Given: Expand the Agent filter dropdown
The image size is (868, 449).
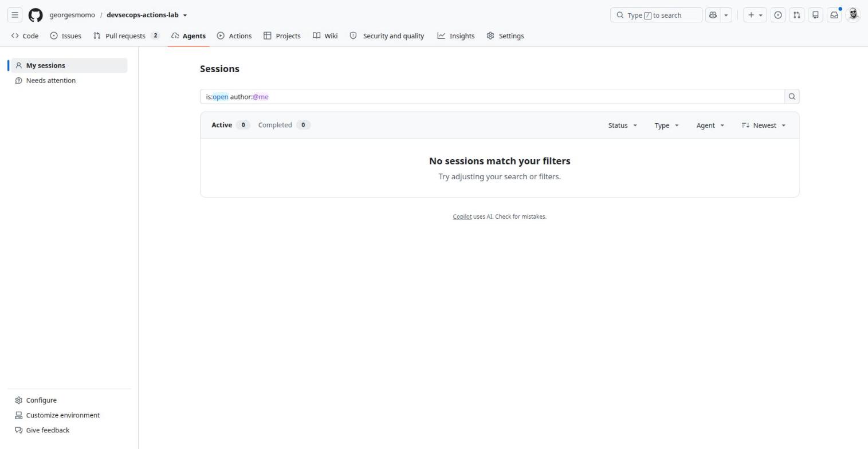Looking at the screenshot, I should pyautogui.click(x=710, y=125).
